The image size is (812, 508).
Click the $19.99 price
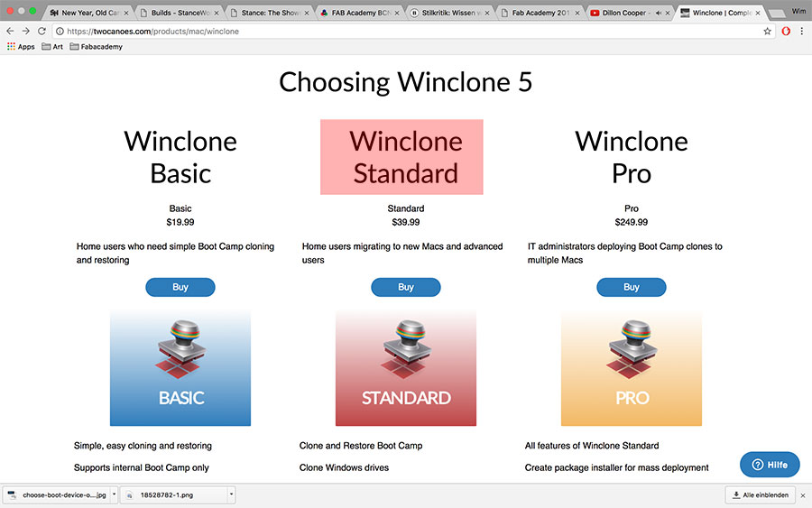click(x=180, y=222)
